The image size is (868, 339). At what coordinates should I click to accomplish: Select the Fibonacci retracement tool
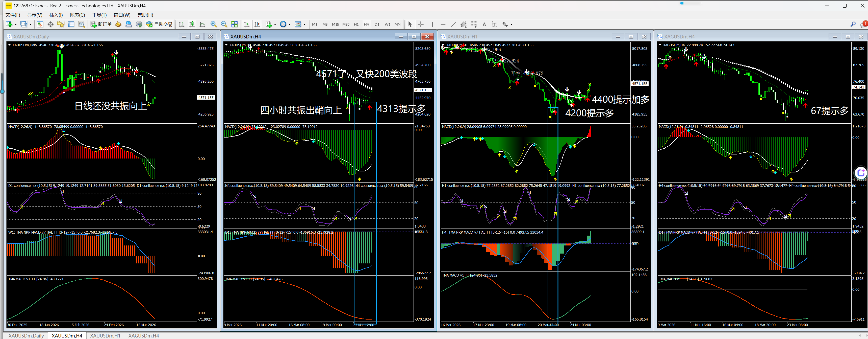click(x=474, y=24)
